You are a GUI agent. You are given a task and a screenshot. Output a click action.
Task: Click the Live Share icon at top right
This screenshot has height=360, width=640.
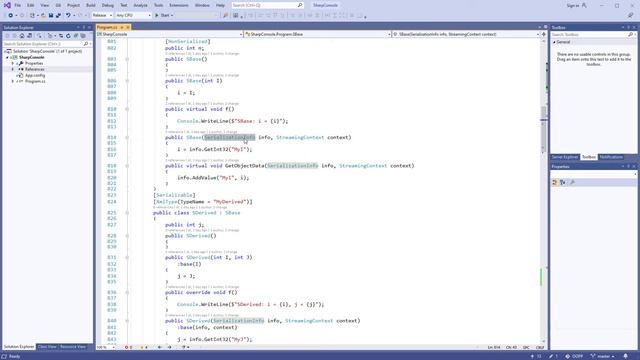point(630,16)
